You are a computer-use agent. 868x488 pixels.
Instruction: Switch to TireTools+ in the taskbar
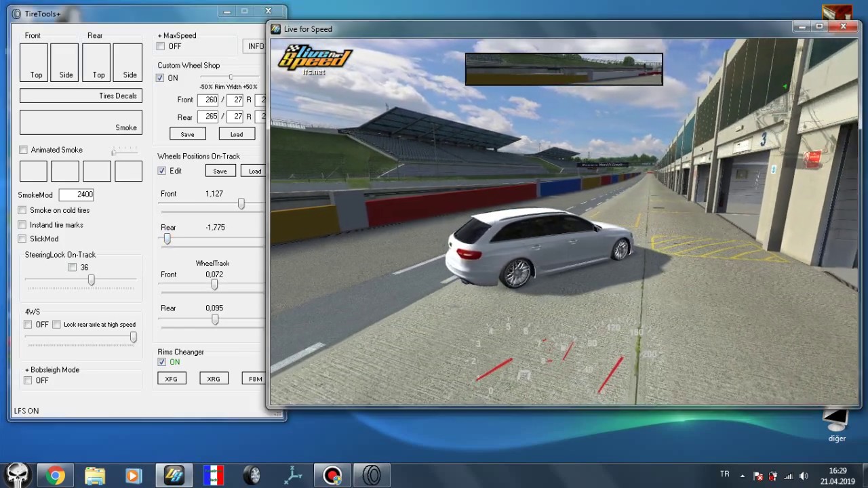coord(371,476)
